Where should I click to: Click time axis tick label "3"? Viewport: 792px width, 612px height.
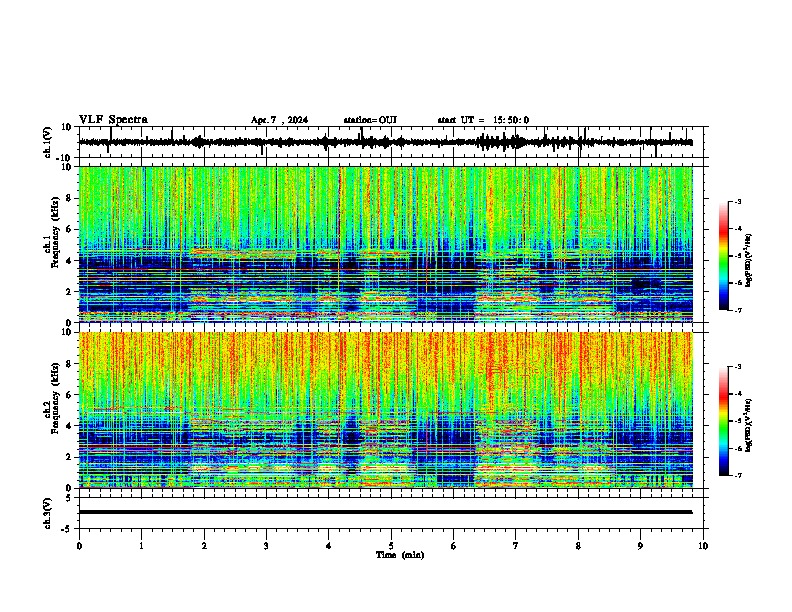[x=266, y=546]
